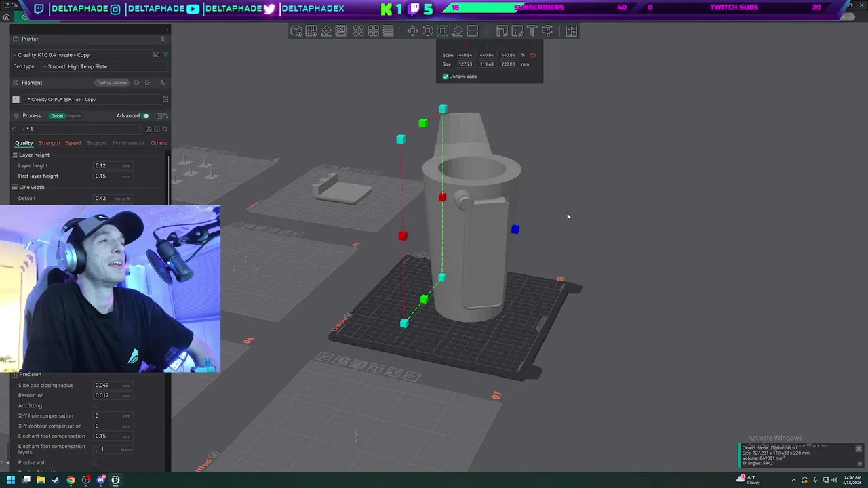Viewport: 868px width, 488px height.
Task: Select the Lay on face tool
Action: [x=458, y=31]
